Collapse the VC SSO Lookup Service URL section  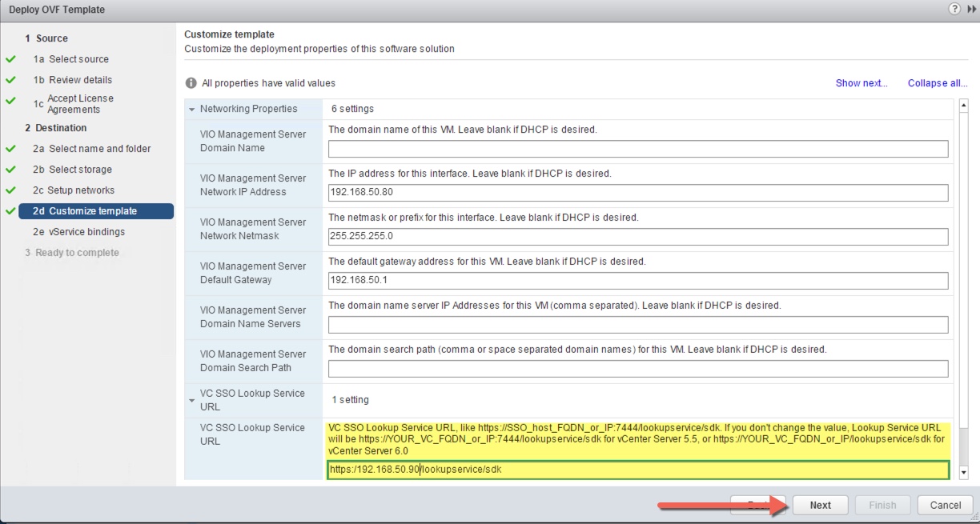(192, 400)
